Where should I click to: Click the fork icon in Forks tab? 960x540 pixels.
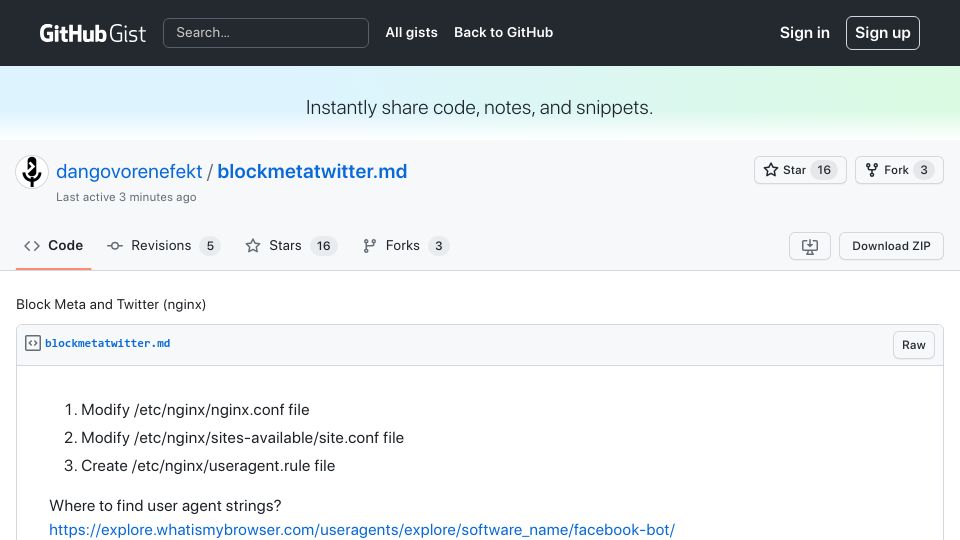coord(369,246)
